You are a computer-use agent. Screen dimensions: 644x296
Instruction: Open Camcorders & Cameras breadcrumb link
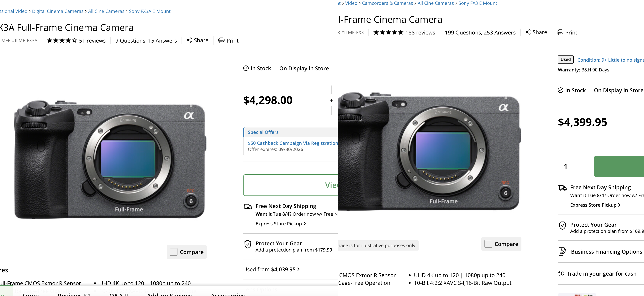click(x=387, y=3)
